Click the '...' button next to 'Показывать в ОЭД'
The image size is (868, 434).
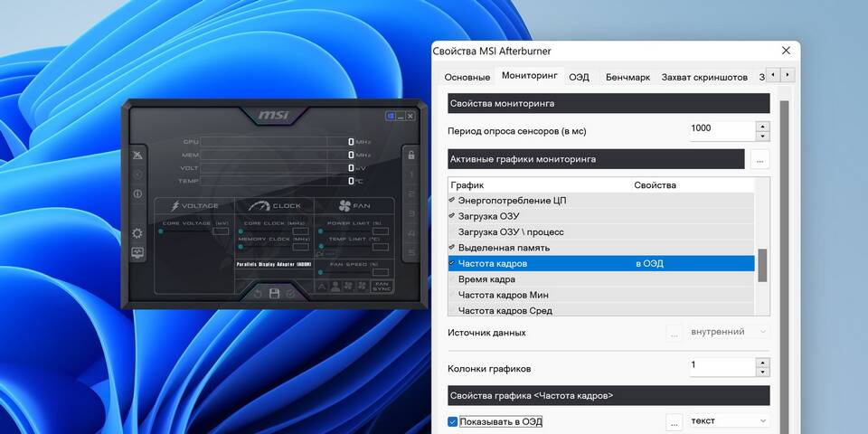tap(674, 421)
